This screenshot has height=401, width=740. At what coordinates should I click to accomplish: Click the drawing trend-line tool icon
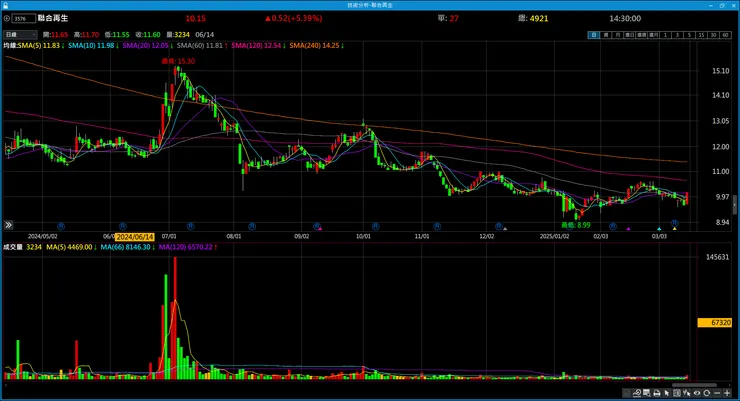click(637, 393)
